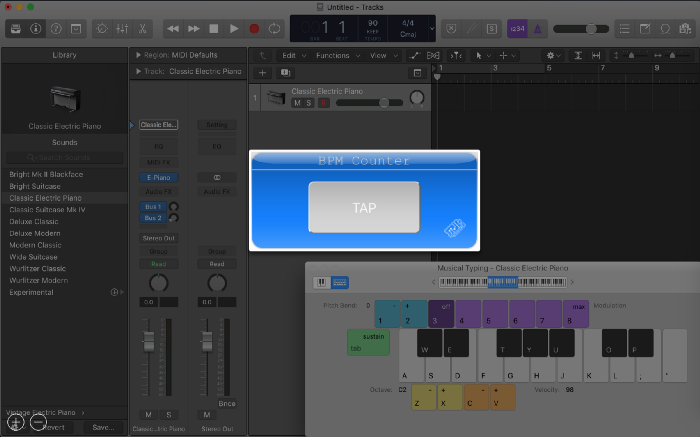Toggle the Inspector info button
The height and width of the screenshot is (437, 700).
36,29
